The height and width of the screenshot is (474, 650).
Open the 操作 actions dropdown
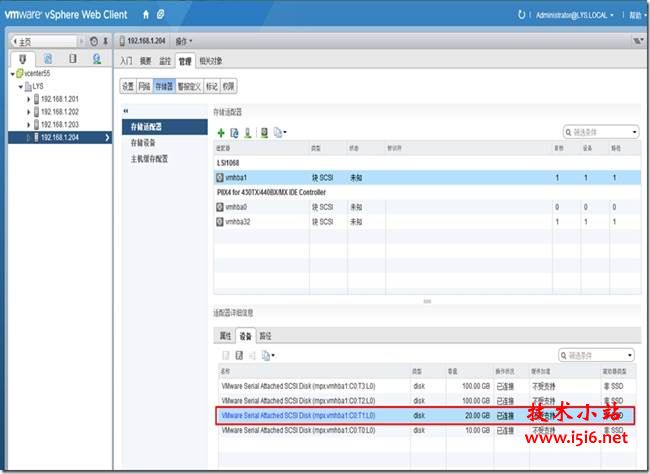(x=184, y=41)
